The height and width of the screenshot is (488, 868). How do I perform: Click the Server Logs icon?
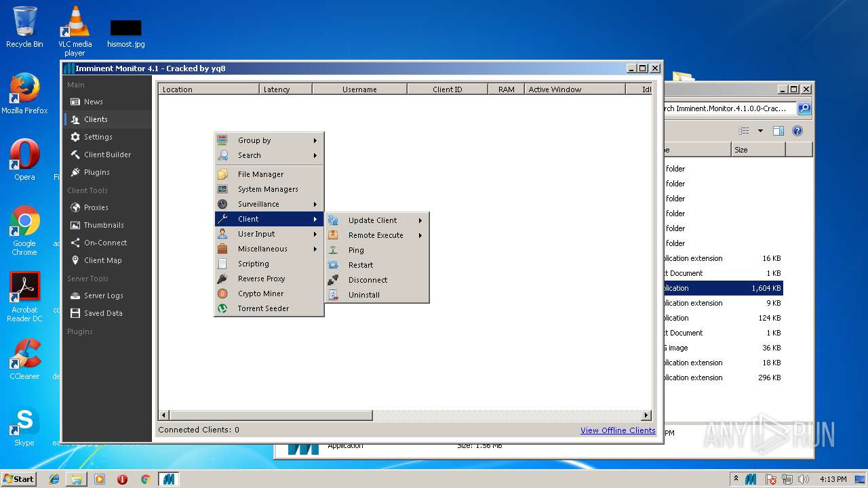coord(75,296)
